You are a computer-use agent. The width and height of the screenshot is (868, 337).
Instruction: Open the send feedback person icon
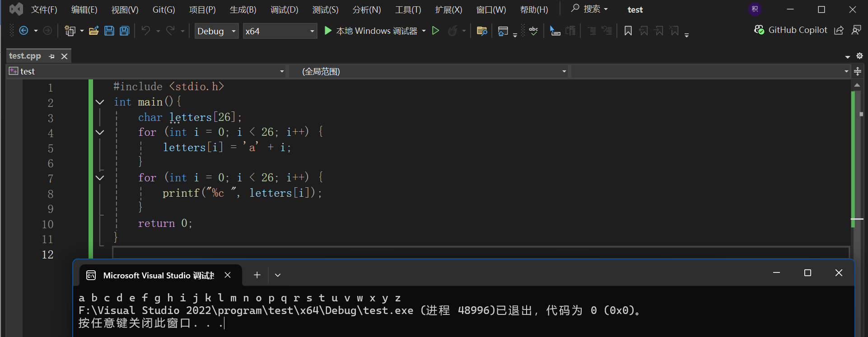(x=856, y=30)
